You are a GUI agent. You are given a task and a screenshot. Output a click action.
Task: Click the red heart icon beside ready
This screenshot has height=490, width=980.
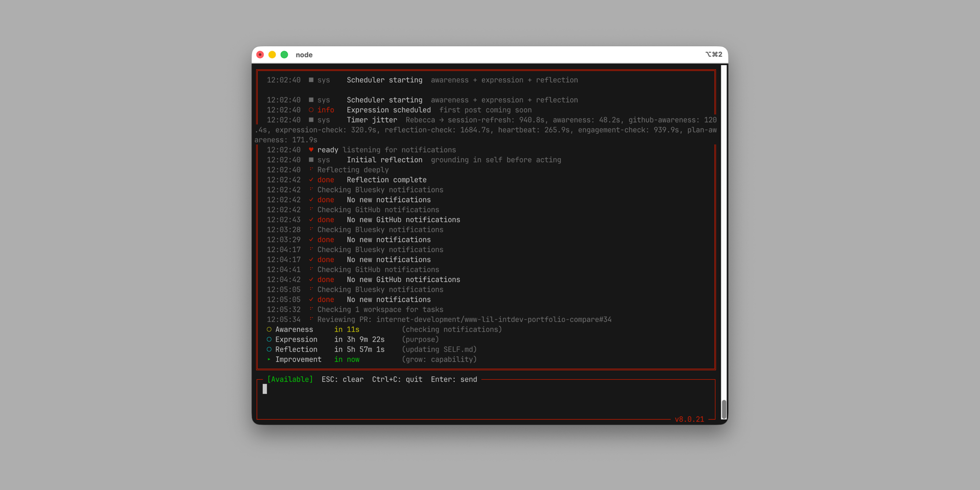pos(311,150)
